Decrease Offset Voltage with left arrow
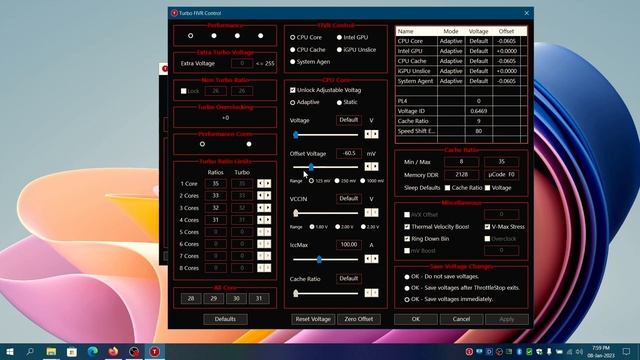Screen dimensions: 640x360 click(367, 167)
